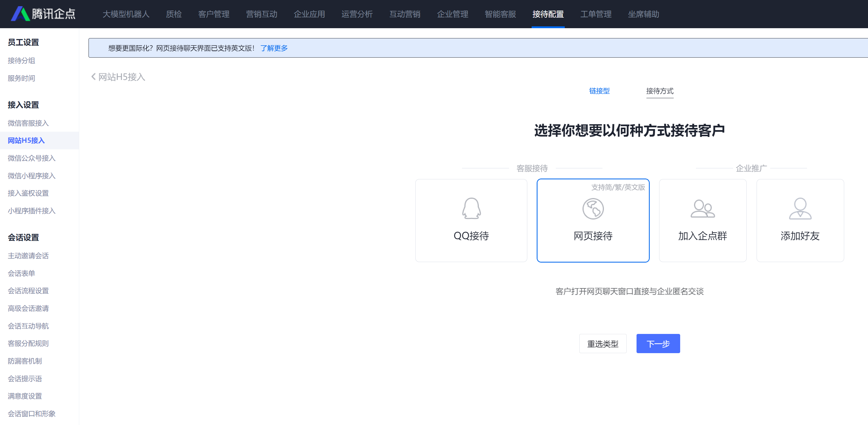Viewport: 868px width, 425px height.
Task: Click the Tencent Qidian logo
Action: [x=43, y=14]
